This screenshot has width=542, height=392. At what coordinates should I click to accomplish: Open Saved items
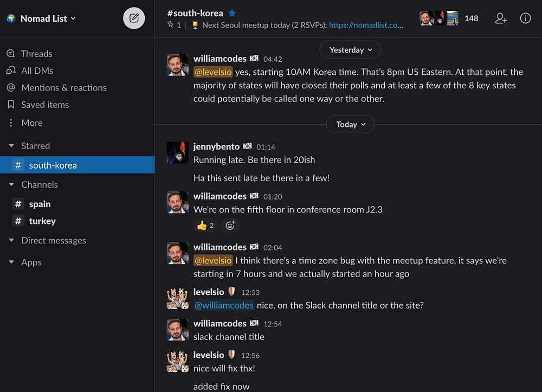click(44, 105)
